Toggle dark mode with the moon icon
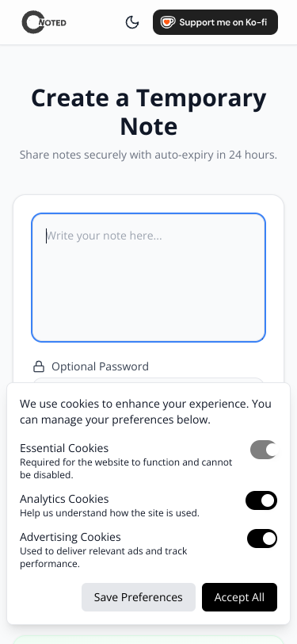 pos(132,22)
